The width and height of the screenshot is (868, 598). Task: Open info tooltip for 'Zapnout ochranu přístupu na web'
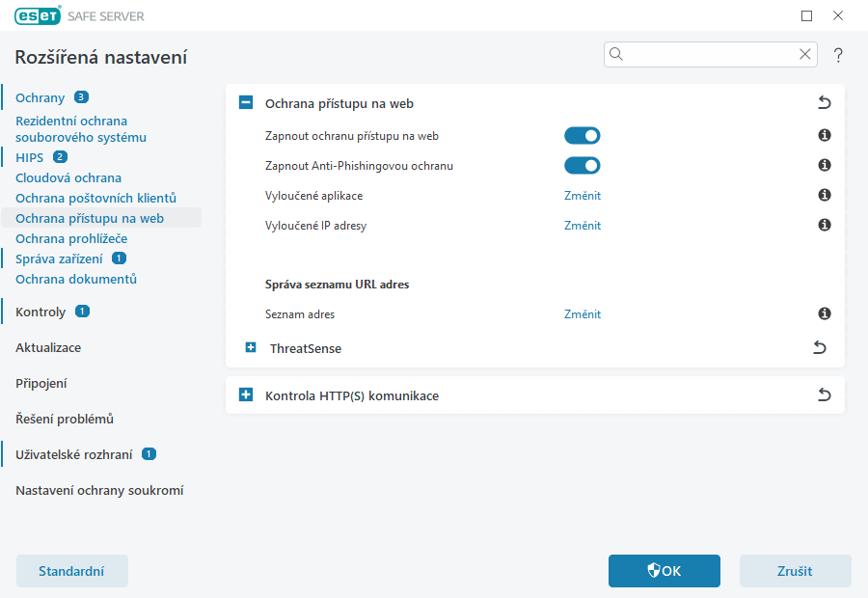point(824,135)
